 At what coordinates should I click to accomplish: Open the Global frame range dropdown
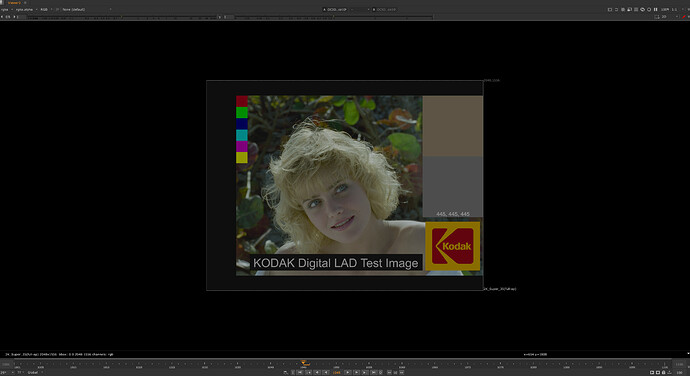click(x=35, y=372)
